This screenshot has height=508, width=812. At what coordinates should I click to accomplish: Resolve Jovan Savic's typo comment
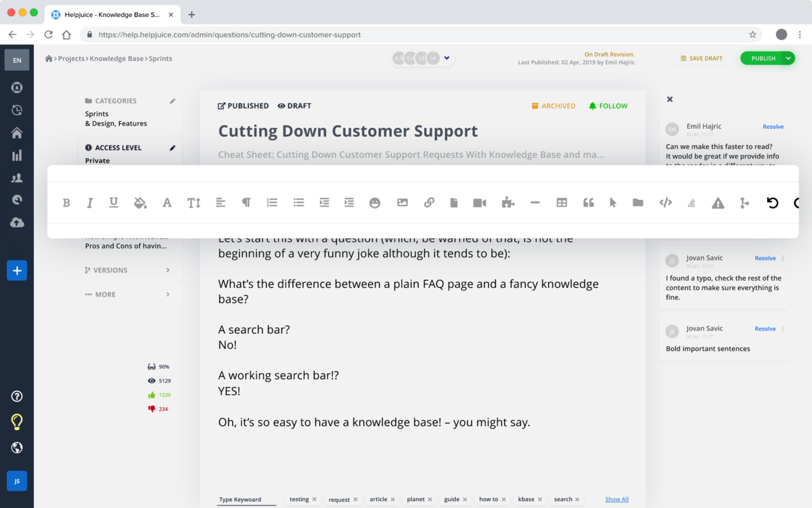765,258
